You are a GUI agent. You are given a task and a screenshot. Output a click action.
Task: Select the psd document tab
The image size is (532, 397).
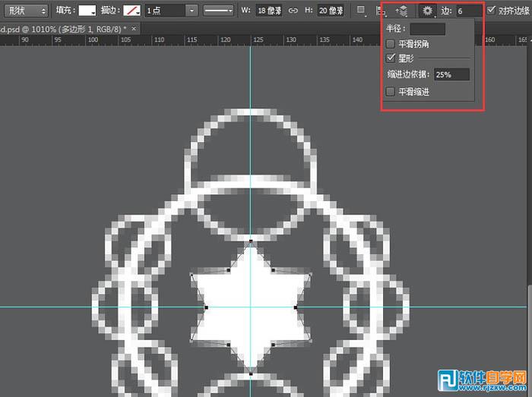click(65, 29)
